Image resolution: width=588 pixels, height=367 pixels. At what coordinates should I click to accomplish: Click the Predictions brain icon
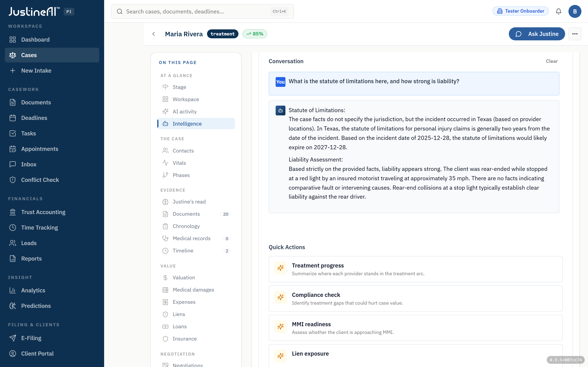point(13,306)
